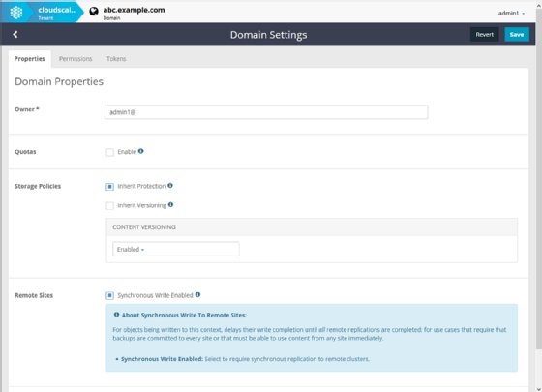
Task: Click the Revert button
Action: point(484,34)
